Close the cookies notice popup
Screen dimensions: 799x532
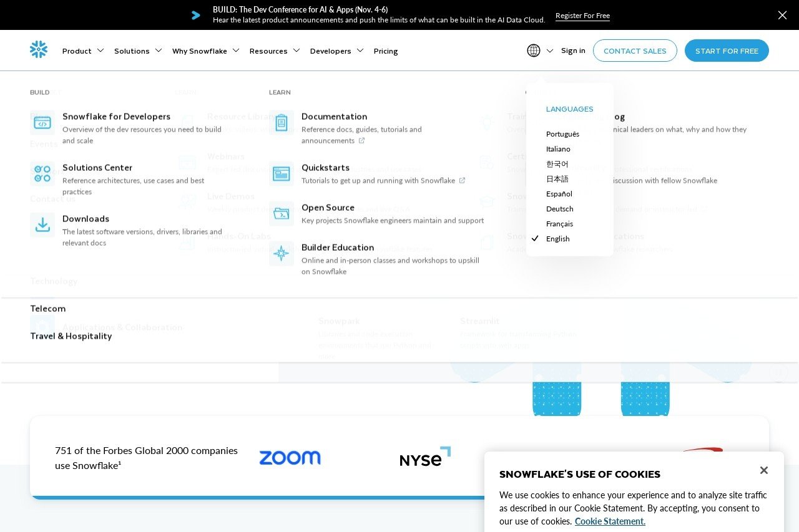click(763, 470)
